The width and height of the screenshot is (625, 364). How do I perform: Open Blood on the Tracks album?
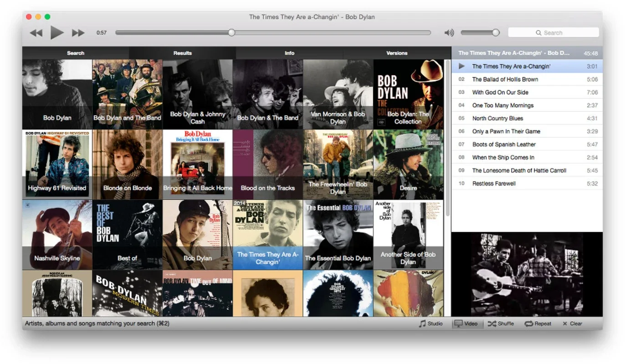click(268, 165)
